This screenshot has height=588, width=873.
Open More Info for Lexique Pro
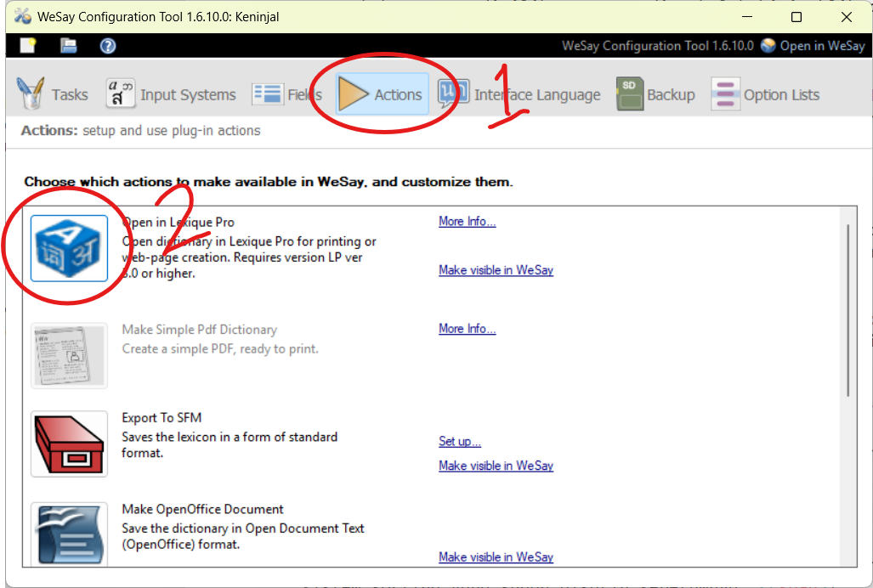point(467,222)
